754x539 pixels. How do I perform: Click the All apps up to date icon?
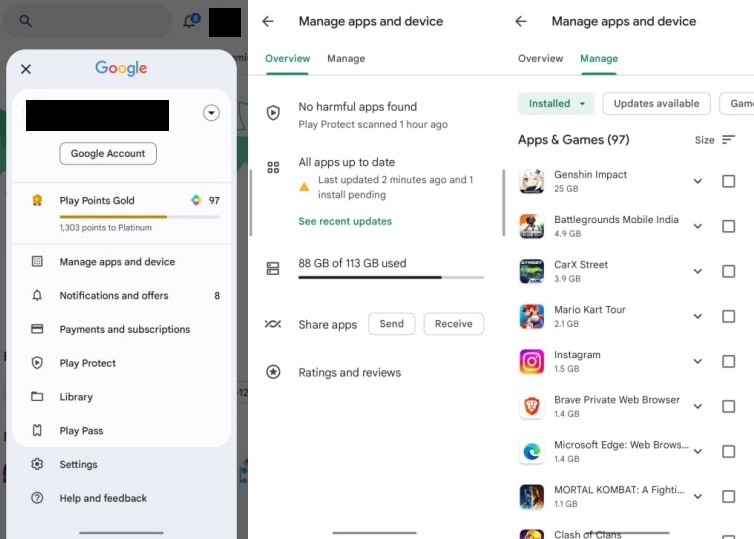click(x=273, y=167)
